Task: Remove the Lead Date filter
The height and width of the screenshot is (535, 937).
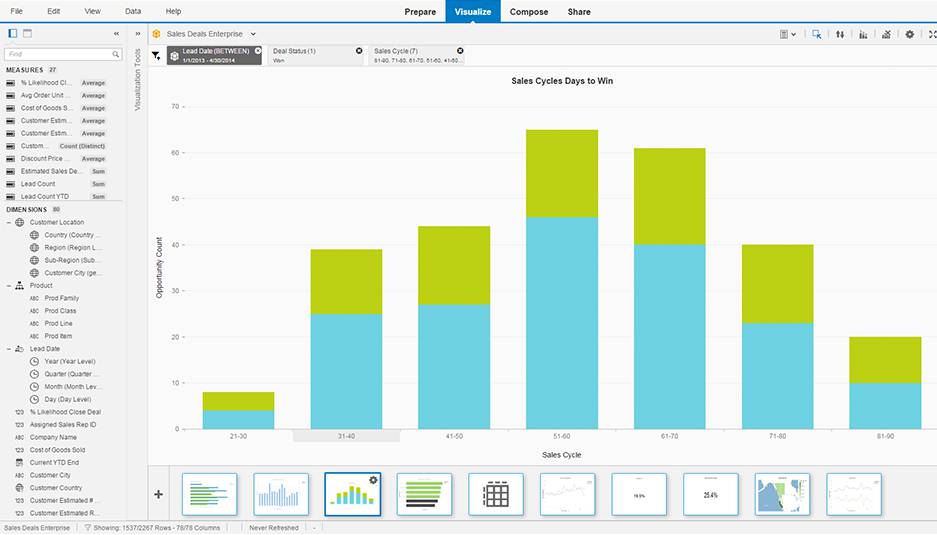Action: pos(258,50)
